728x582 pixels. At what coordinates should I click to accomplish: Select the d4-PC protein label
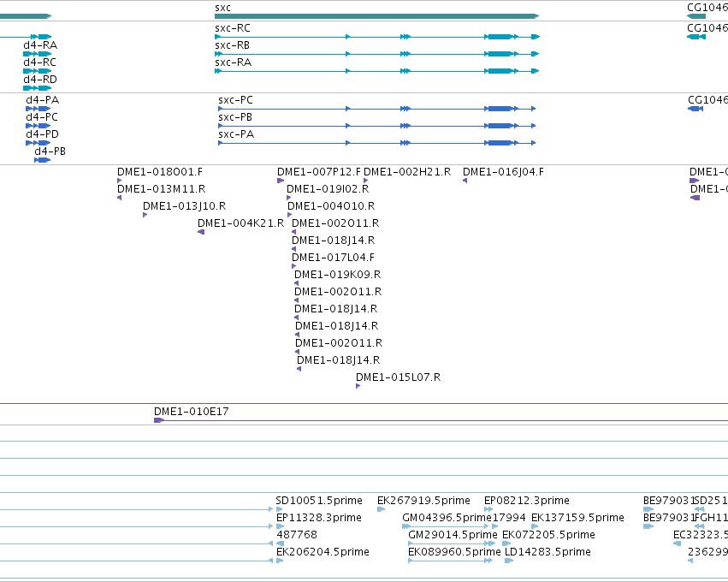point(42,117)
